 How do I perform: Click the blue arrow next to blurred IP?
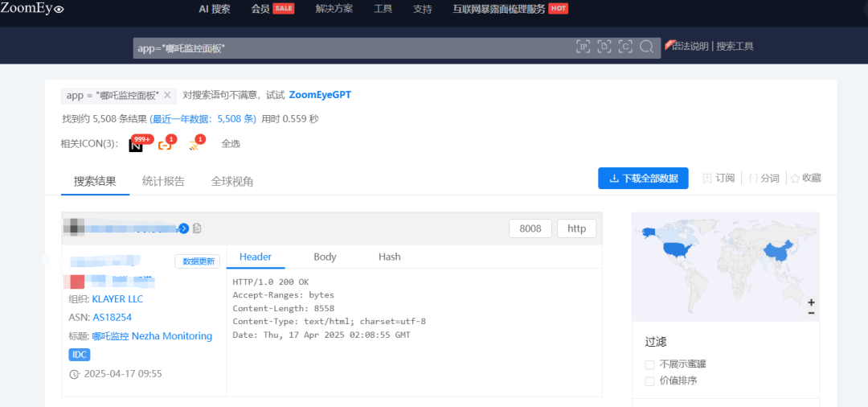pos(184,228)
